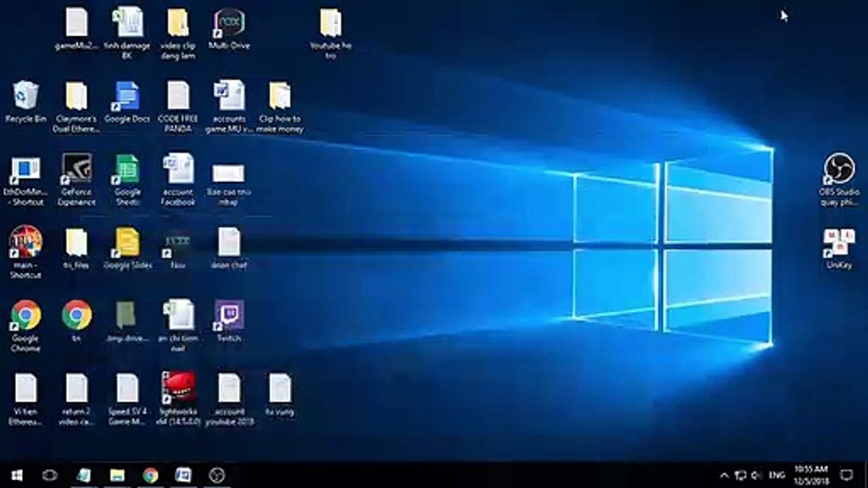Select the doan chat file icon
This screenshot has height=488, width=868.
click(229, 242)
